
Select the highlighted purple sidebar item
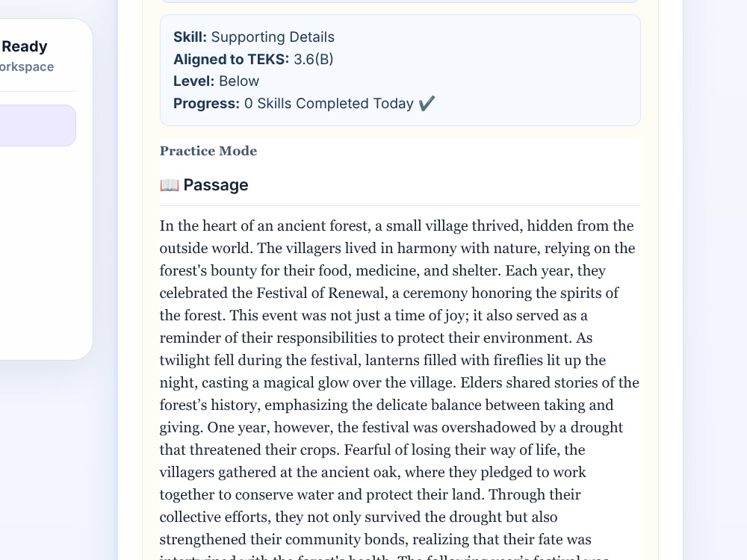(38, 125)
